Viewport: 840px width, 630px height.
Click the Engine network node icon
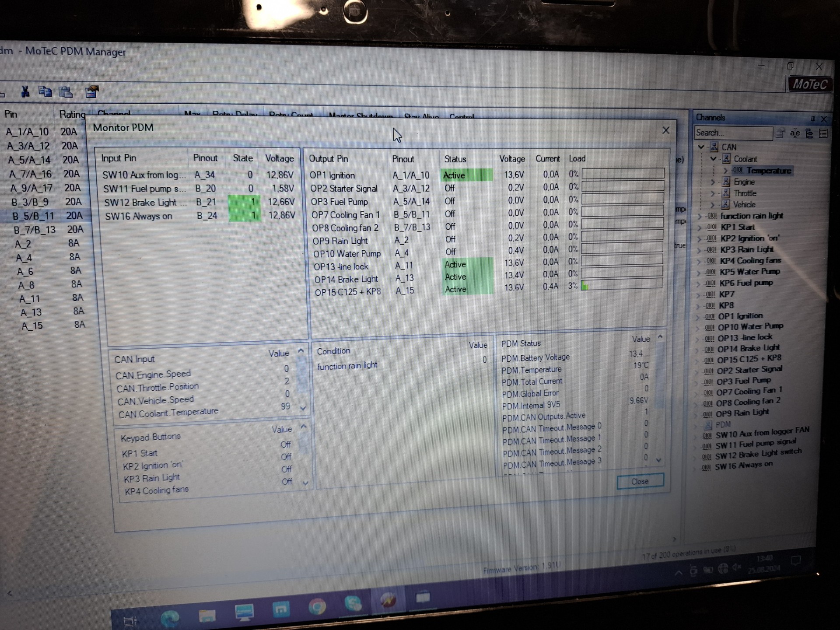pyautogui.click(x=726, y=182)
